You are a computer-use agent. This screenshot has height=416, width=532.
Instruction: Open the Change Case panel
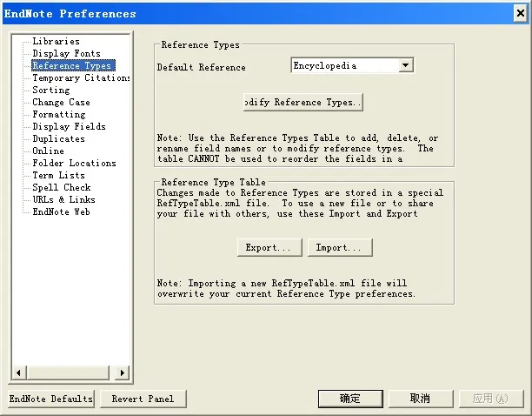(61, 102)
